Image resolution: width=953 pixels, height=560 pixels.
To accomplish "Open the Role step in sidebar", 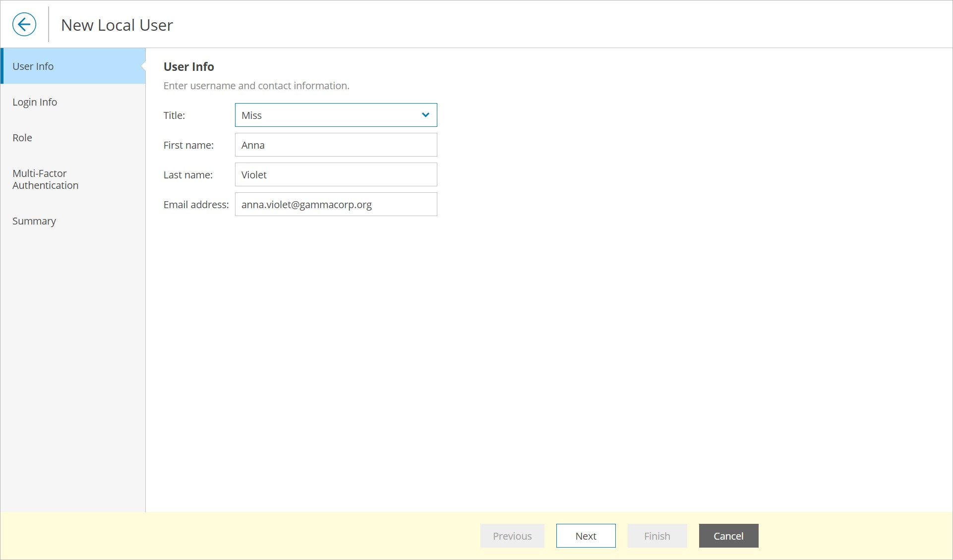I will [x=22, y=138].
